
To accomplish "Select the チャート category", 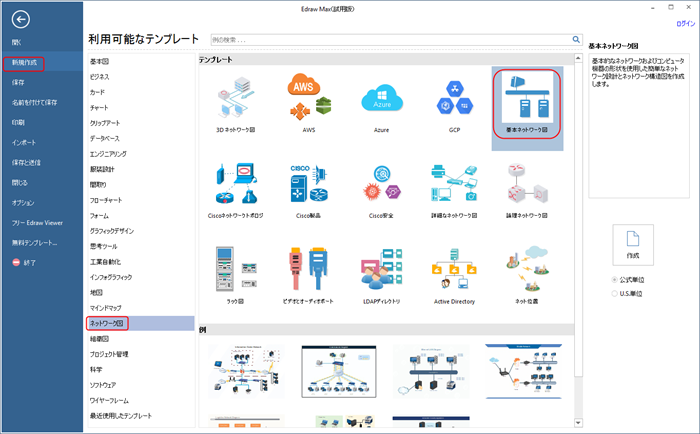I will (x=99, y=108).
